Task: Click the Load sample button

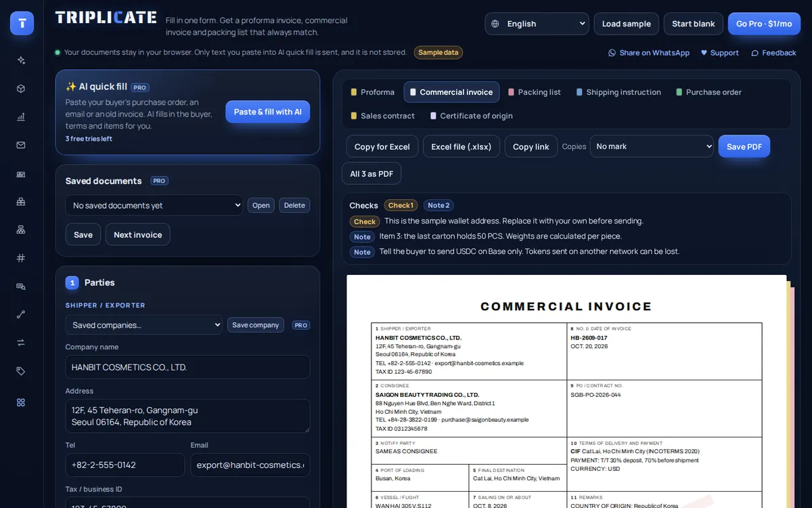Action: click(627, 24)
